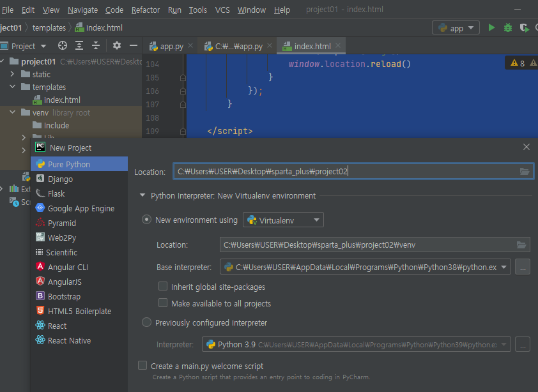This screenshot has height=392, width=538.
Task: Start debugging with the bug icon
Action: tap(508, 28)
